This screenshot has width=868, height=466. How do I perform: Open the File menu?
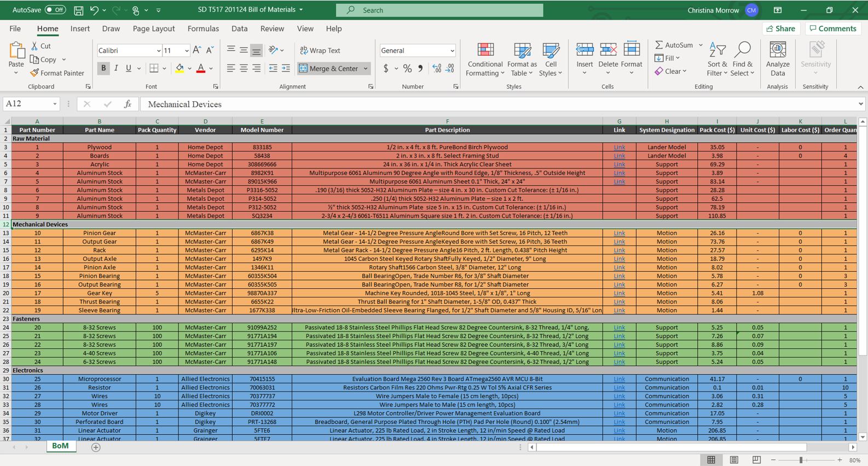[x=15, y=29]
